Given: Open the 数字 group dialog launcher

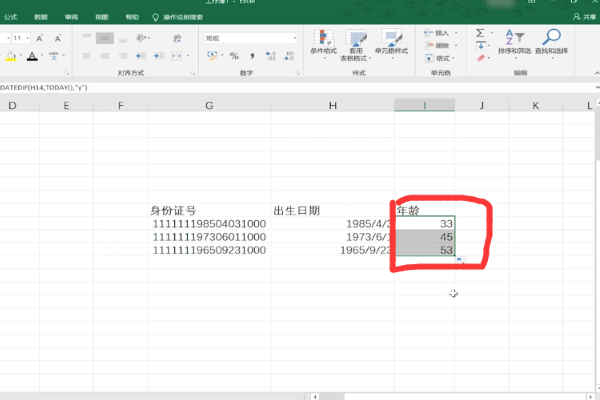Looking at the screenshot, I should coord(297,73).
